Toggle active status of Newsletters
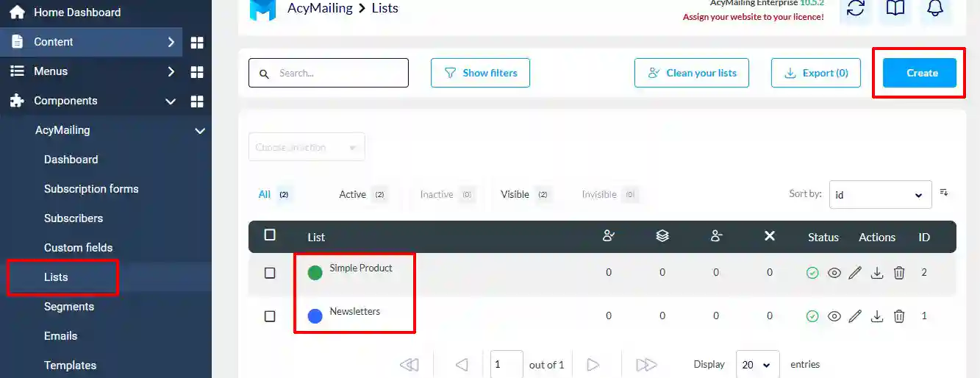This screenshot has width=980, height=378. tap(812, 316)
